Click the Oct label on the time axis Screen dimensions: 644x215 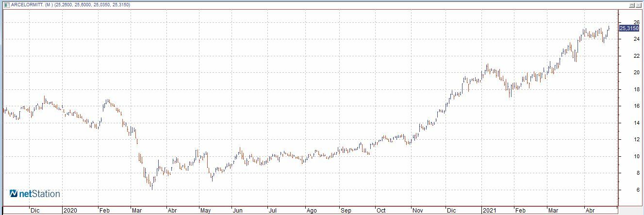point(381,211)
